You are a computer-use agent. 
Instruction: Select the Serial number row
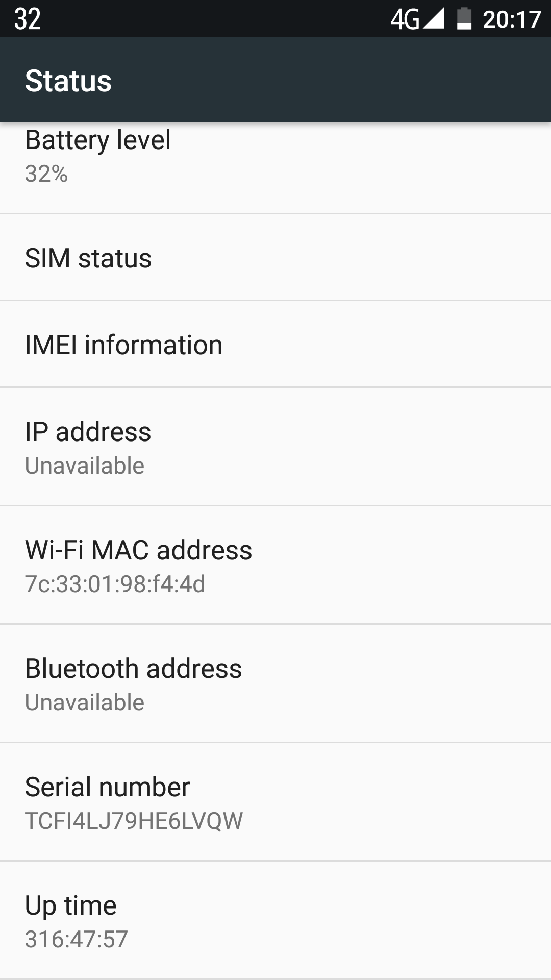(275, 802)
